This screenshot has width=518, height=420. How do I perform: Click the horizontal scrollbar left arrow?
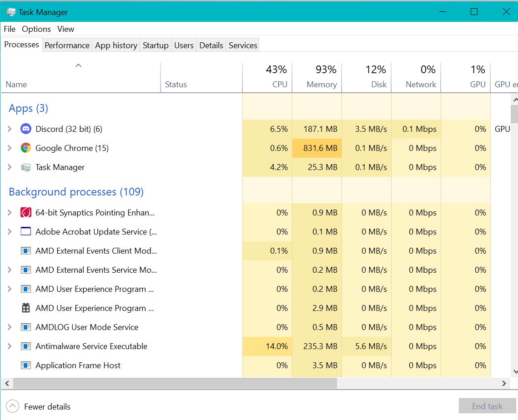(7, 383)
